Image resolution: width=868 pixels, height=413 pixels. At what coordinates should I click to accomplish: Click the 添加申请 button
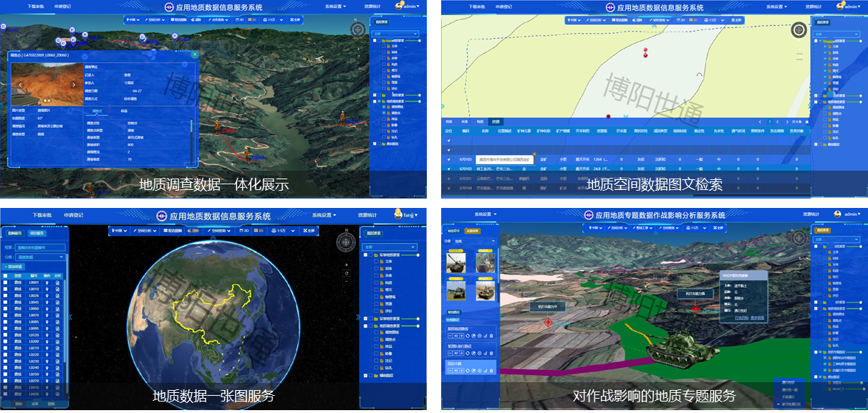click(14, 266)
